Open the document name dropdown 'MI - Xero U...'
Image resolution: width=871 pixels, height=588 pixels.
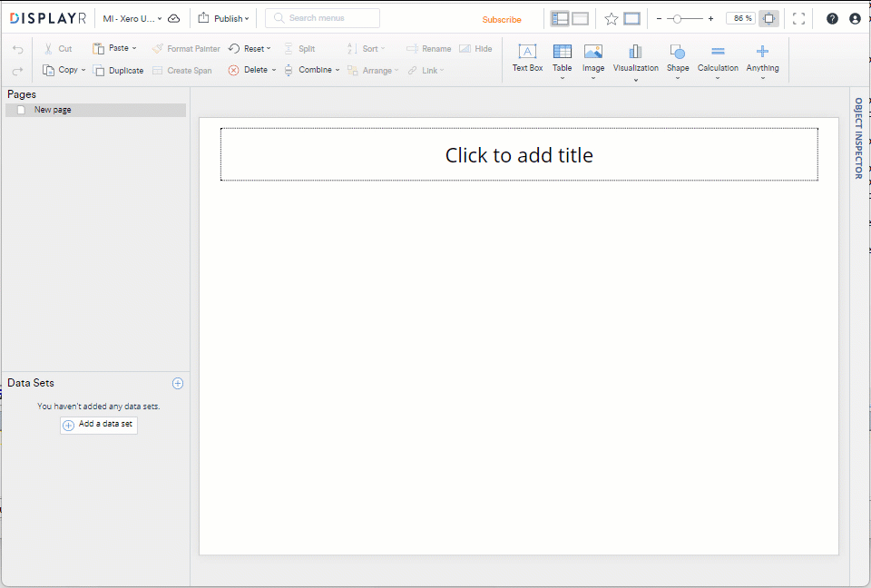[x=132, y=19]
